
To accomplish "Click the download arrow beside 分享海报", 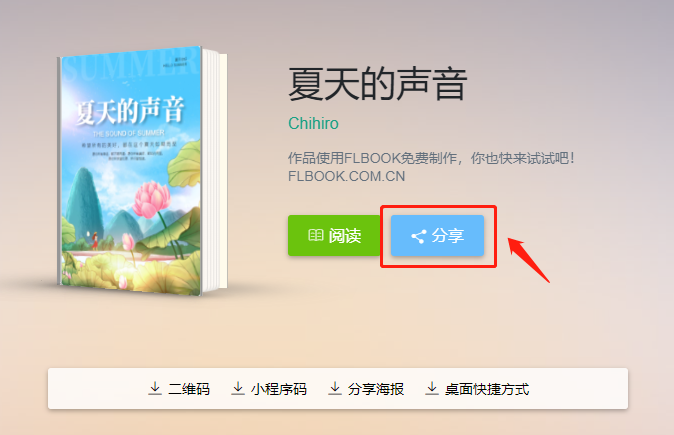I will (x=335, y=388).
